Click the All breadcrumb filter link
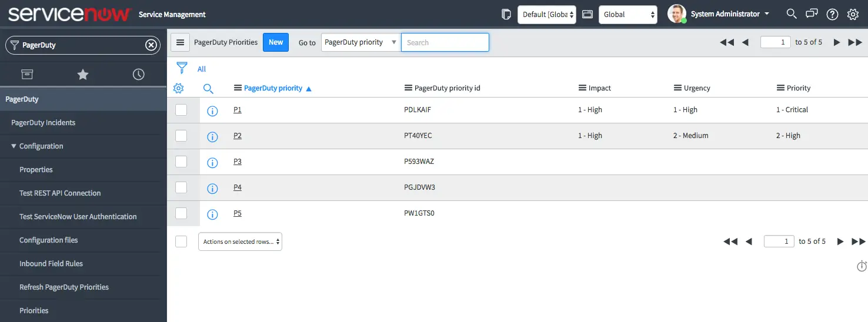Screen dimensions: 868x322 (202, 69)
